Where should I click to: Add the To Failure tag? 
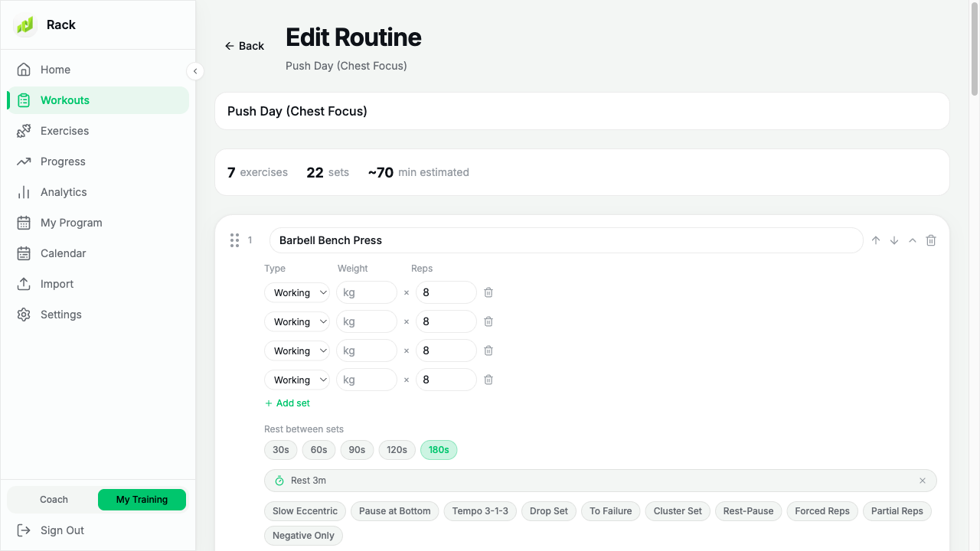coord(611,511)
